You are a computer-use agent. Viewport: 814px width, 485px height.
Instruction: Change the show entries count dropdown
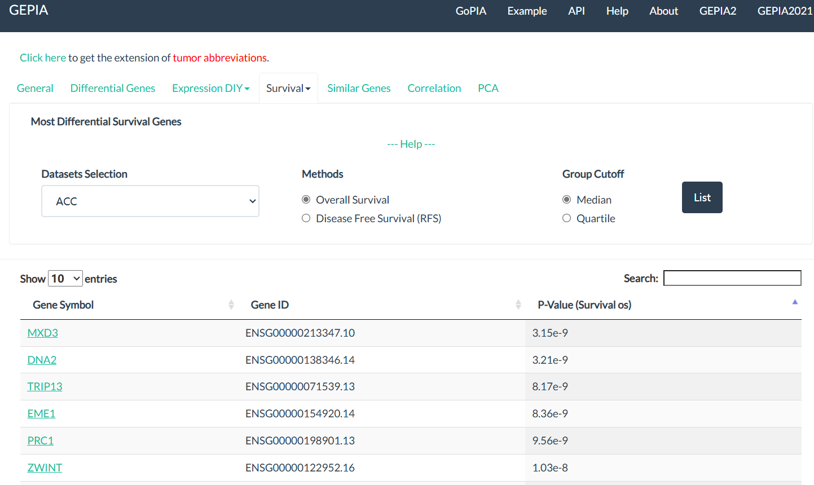[x=65, y=279]
